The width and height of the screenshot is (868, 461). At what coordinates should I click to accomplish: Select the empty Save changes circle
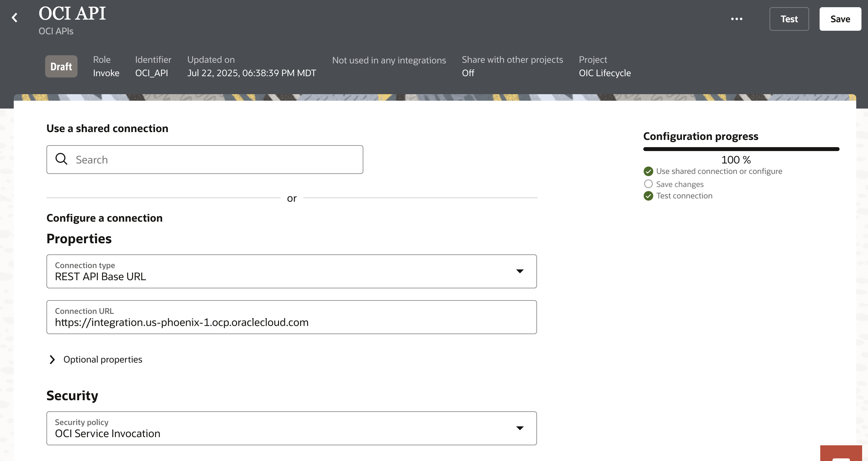pos(649,184)
